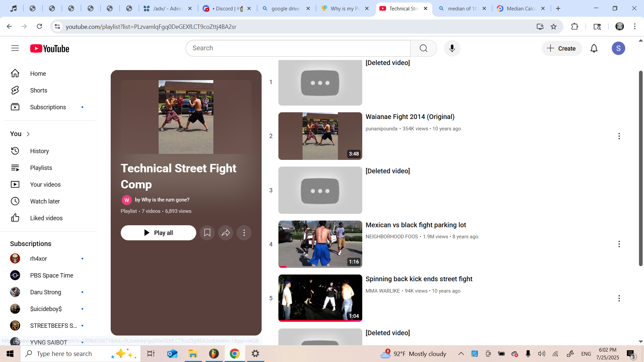Click install app icon in address bar

coord(540,26)
